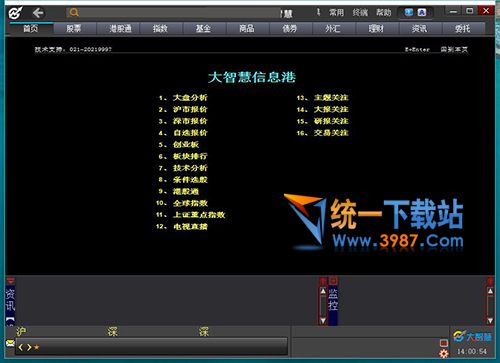Toggle the red square icon above gear
Image resolution: width=500 pixels, height=363 pixels.
click(x=444, y=343)
